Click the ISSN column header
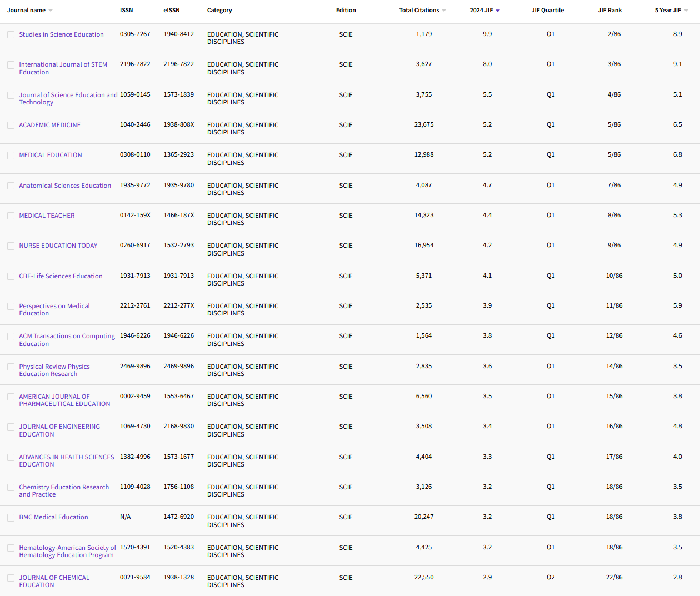The height and width of the screenshot is (596, 700). [126, 9]
